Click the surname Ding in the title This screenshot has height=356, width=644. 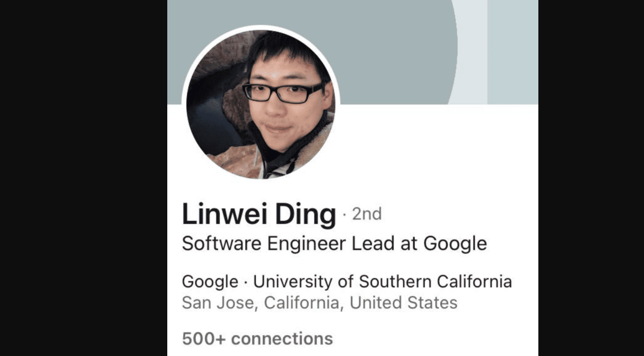[x=306, y=215]
